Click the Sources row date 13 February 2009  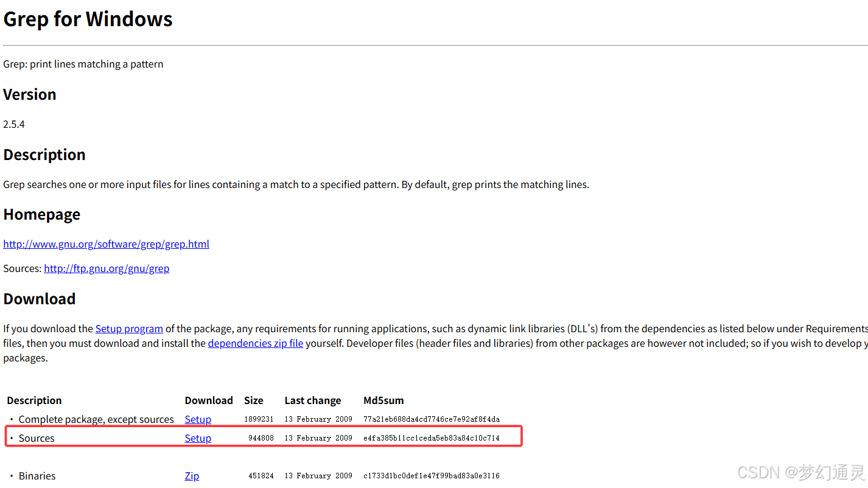(318, 438)
